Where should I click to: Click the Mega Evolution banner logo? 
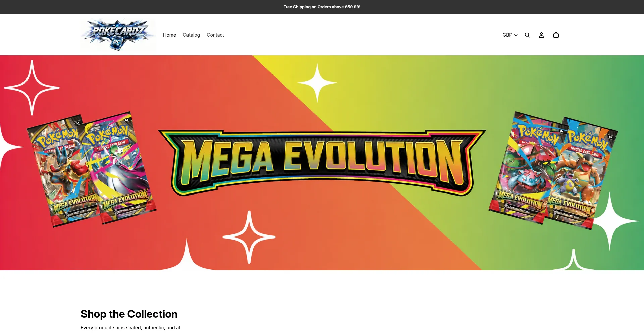pos(322,163)
